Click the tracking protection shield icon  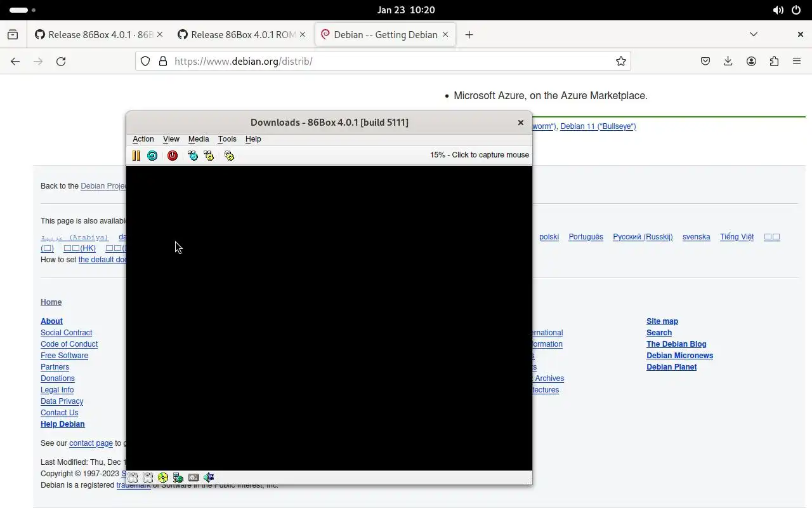(145, 61)
